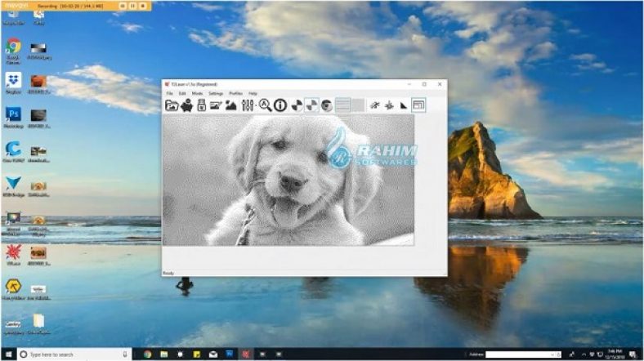The width and height of the screenshot is (644, 361).
Task: Select the gradient image file on desktop
Action: point(38,51)
